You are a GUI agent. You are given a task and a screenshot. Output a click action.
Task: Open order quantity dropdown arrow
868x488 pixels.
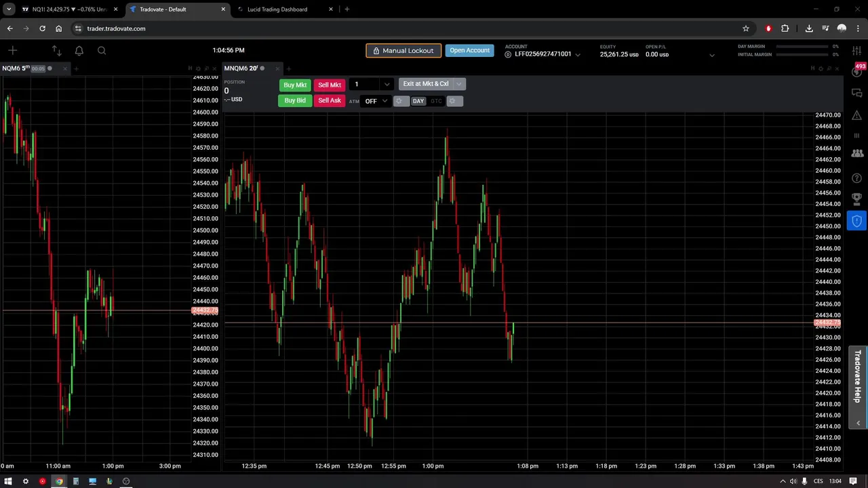point(387,84)
